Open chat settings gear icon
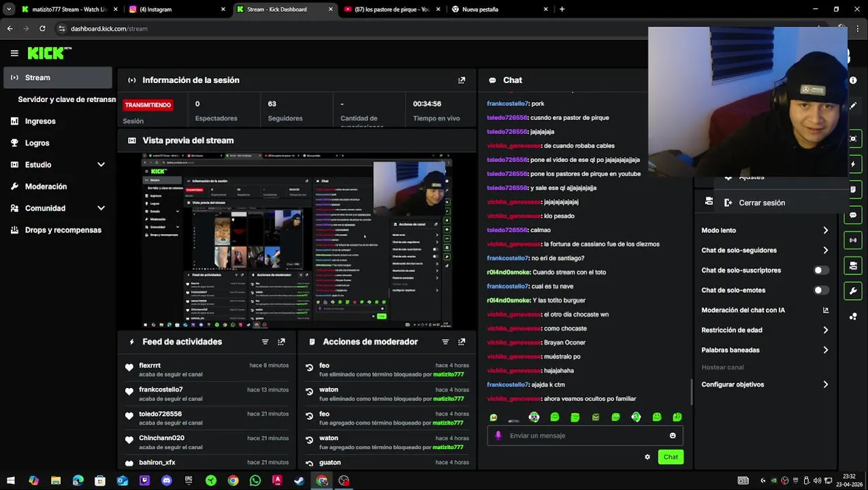The height and width of the screenshot is (490, 868). pos(647,457)
